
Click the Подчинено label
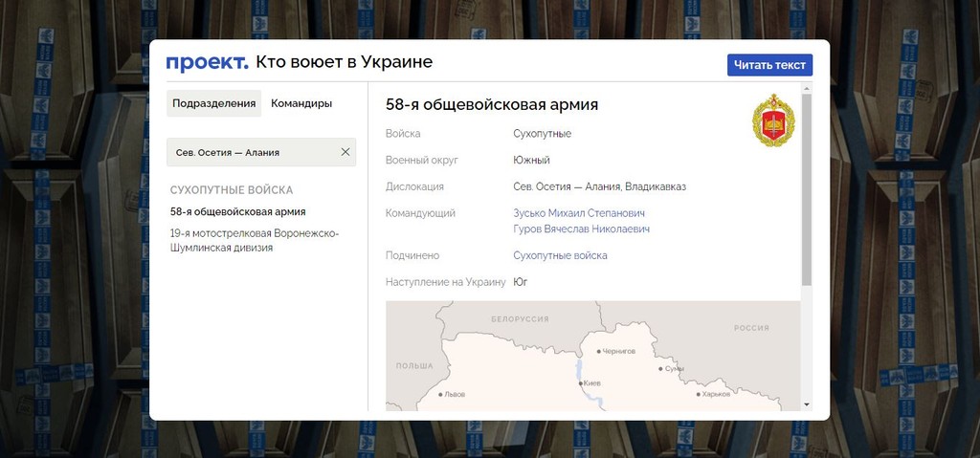412,255
